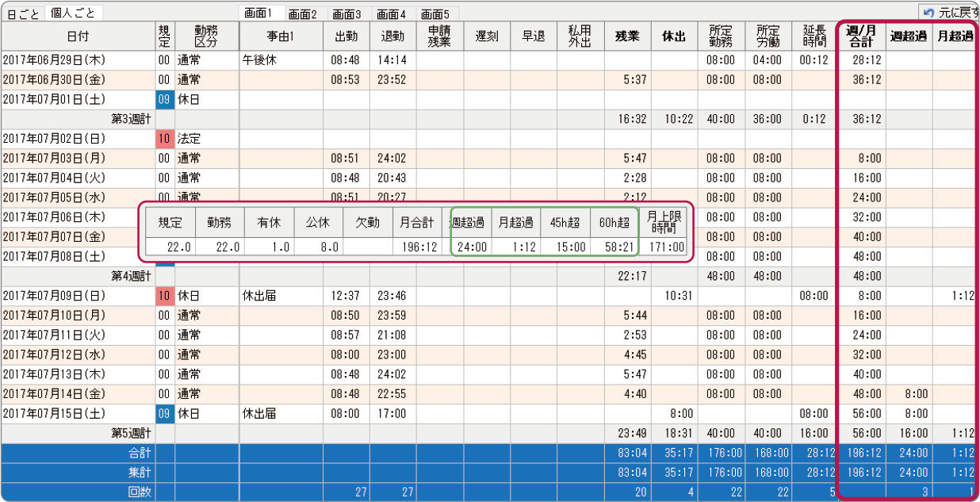Click the 事由1 column header
The height and width of the screenshot is (502, 980).
click(x=281, y=36)
